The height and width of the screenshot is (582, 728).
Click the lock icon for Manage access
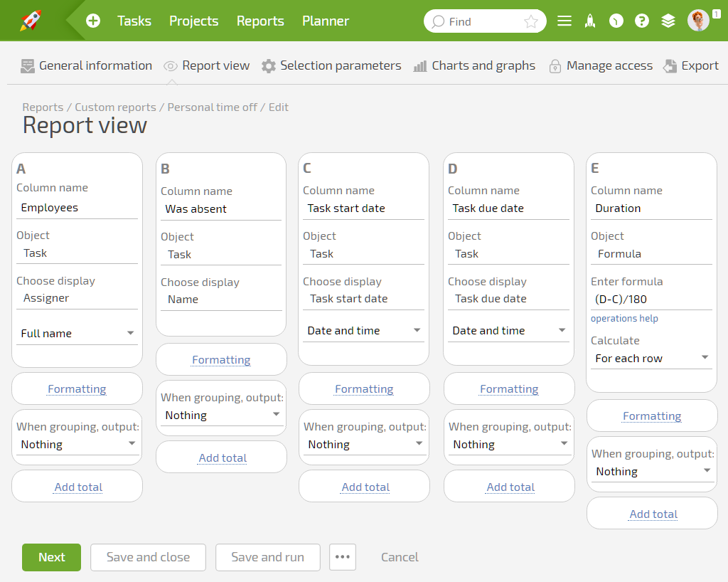555,66
